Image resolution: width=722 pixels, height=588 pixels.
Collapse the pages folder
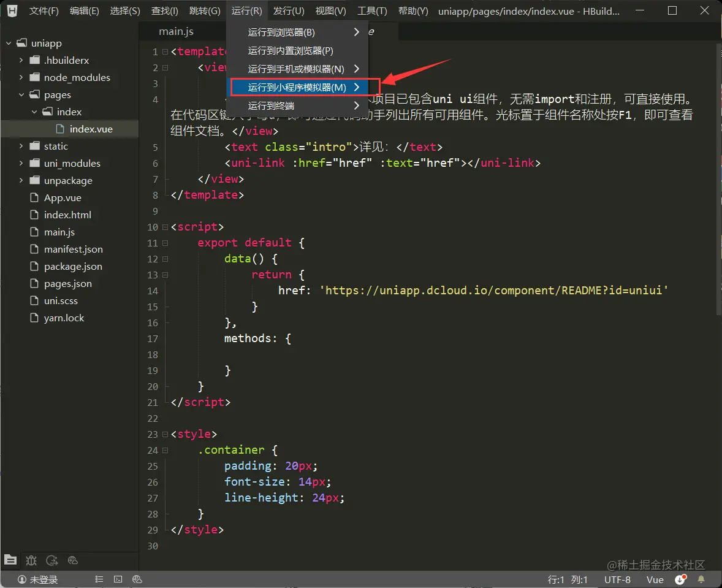tap(21, 94)
